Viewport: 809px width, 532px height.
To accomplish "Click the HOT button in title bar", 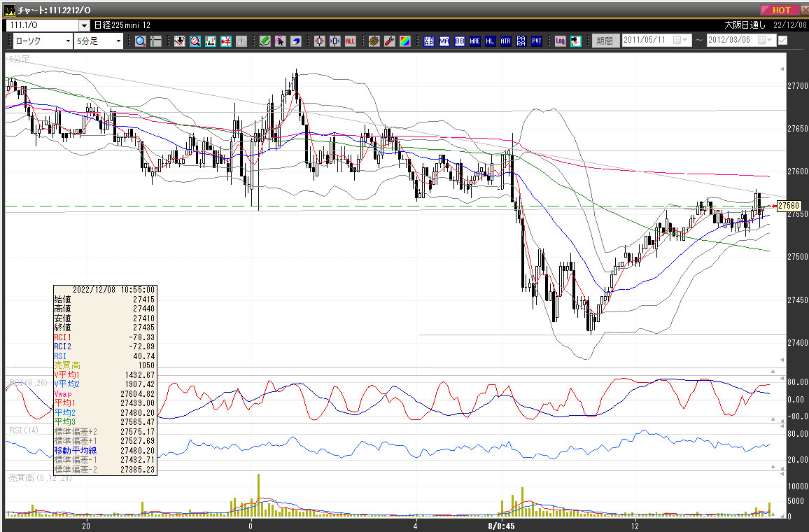I will pos(782,10).
